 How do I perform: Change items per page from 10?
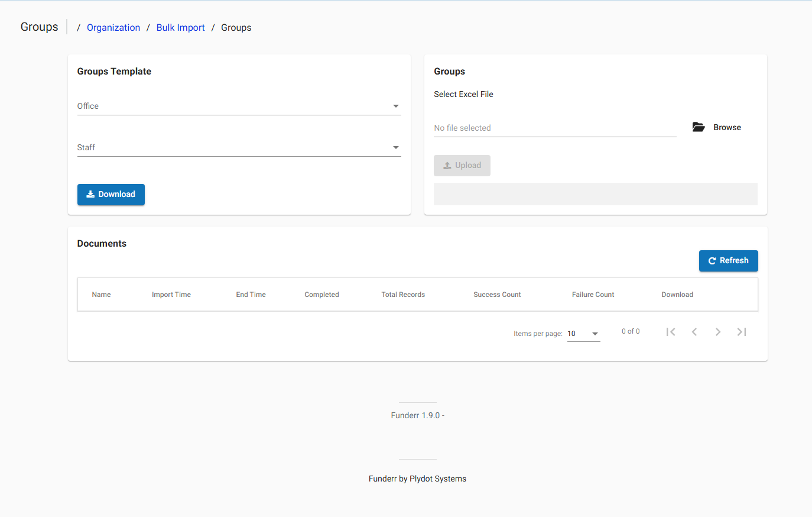click(583, 333)
